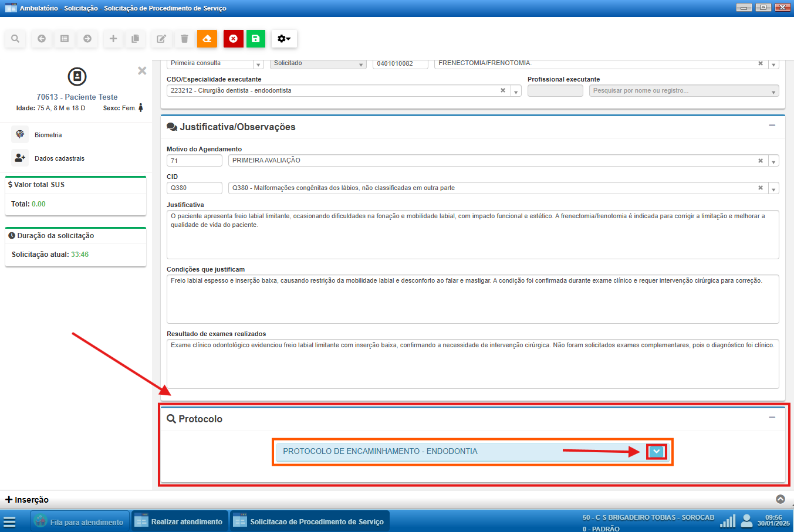Image resolution: width=794 pixels, height=532 pixels.
Task: Collapse the Justificativa/Observações panel
Action: 772,126
